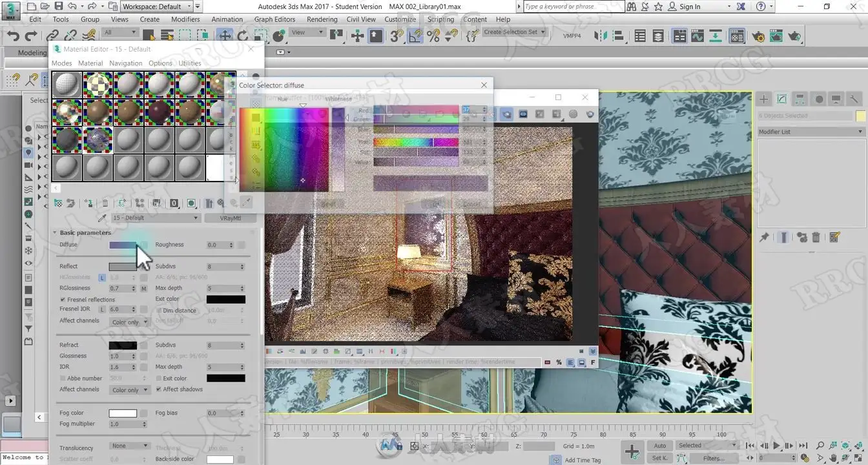868x465 pixels.
Task: Click Save File icon in title bar
Action: click(x=59, y=6)
